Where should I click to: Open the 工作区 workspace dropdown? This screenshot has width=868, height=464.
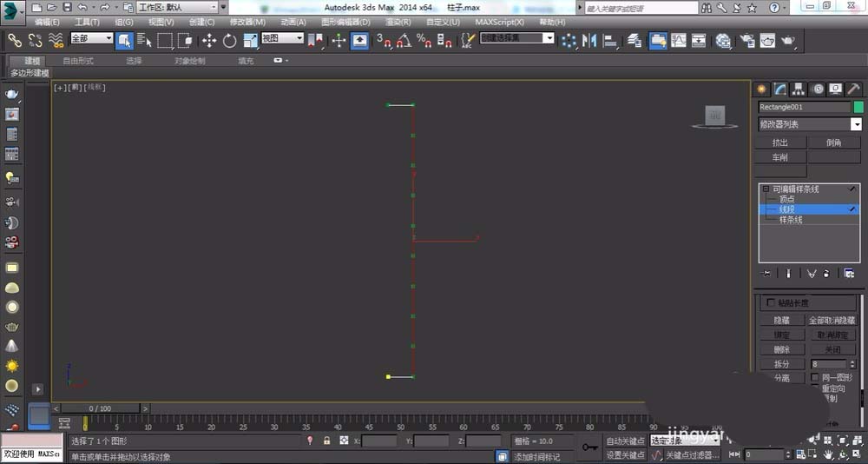pos(177,7)
